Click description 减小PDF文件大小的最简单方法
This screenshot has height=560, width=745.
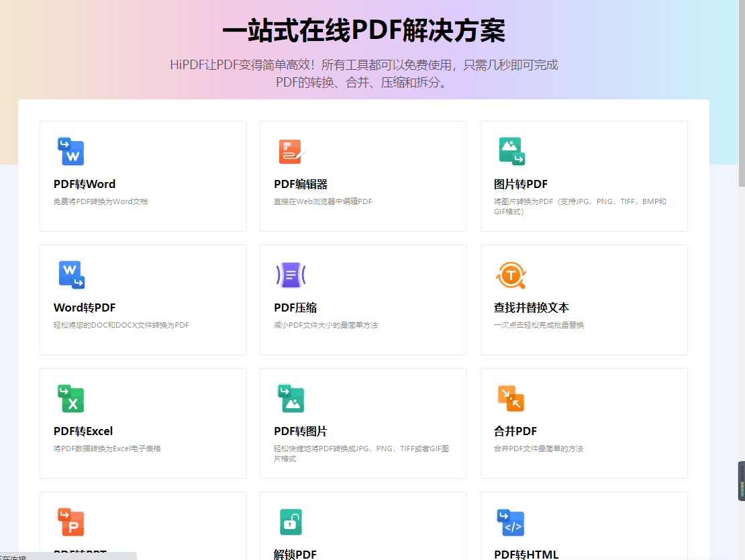pyautogui.click(x=326, y=325)
